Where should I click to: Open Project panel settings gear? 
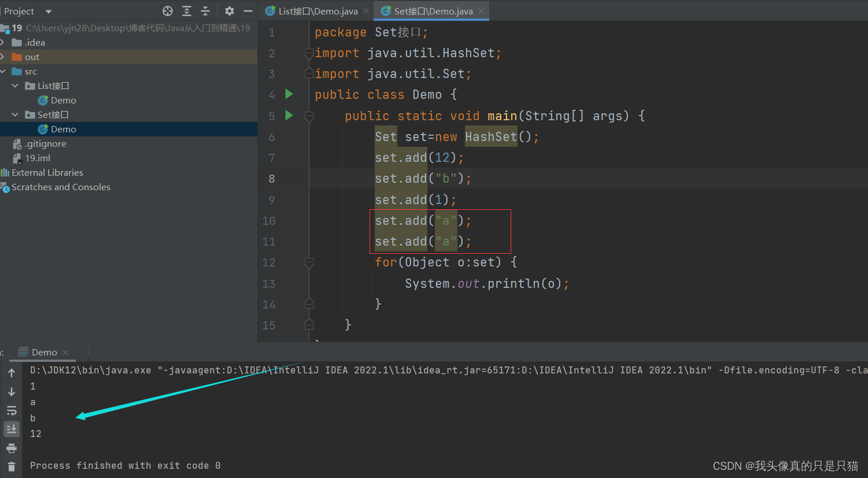coord(230,11)
